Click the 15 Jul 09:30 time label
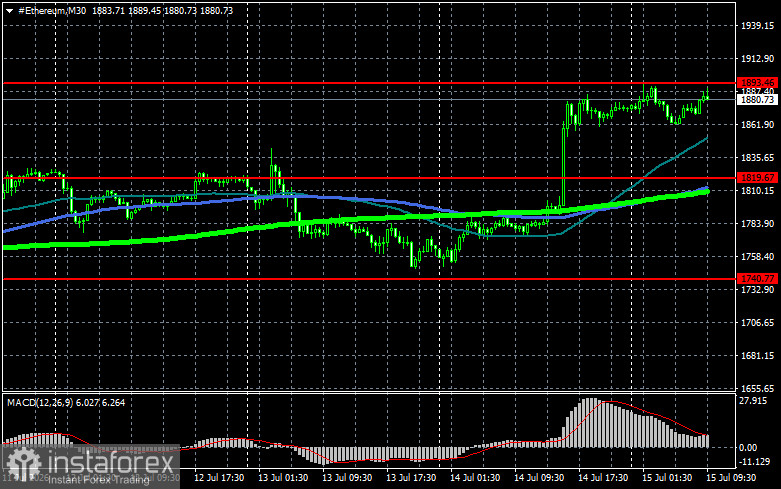The width and height of the screenshot is (781, 489). coord(731,478)
